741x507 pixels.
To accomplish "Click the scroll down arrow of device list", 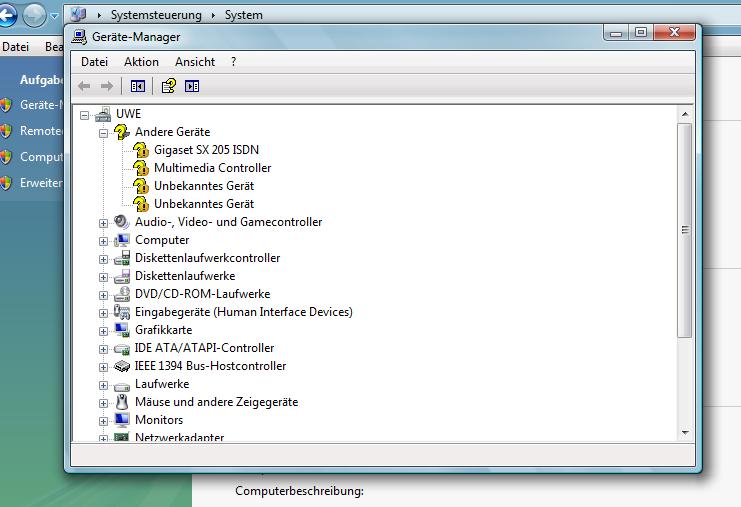I will click(x=685, y=432).
